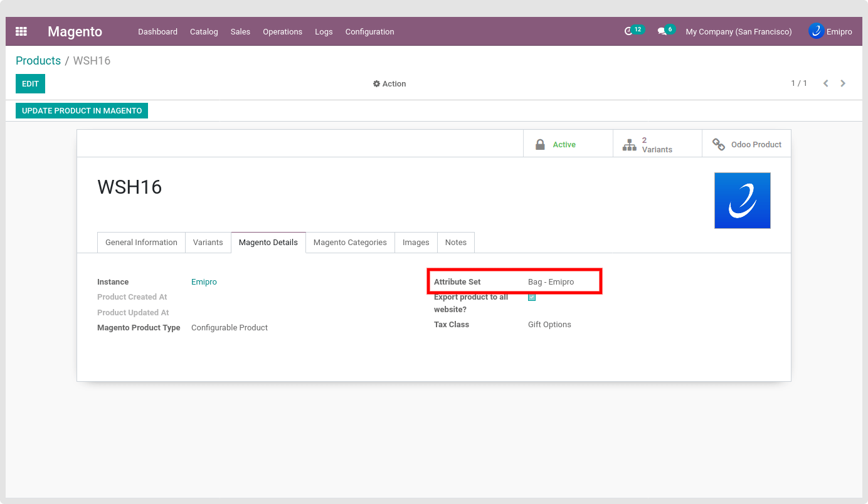Click the Configurable Product value
The width and height of the screenshot is (868, 504).
230,328
